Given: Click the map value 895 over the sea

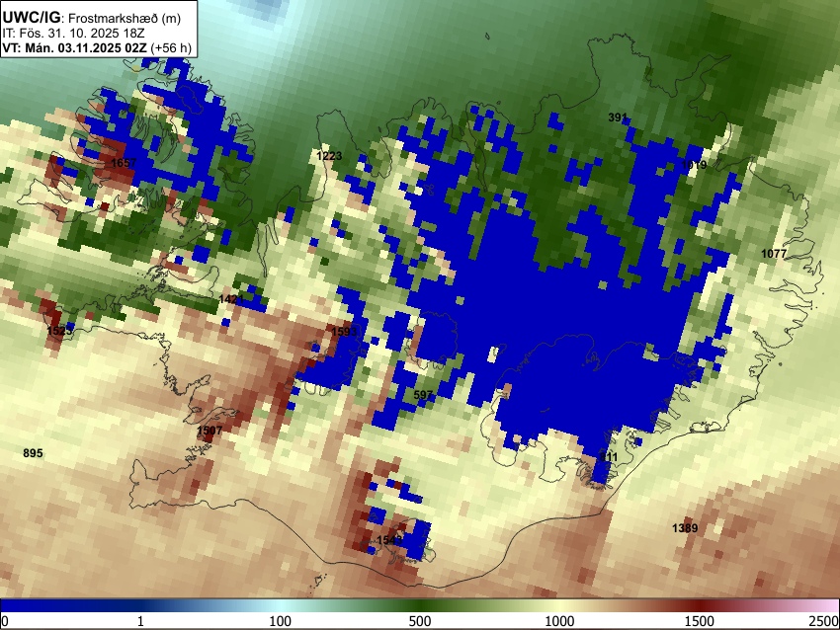Looking at the screenshot, I should coord(33,453).
